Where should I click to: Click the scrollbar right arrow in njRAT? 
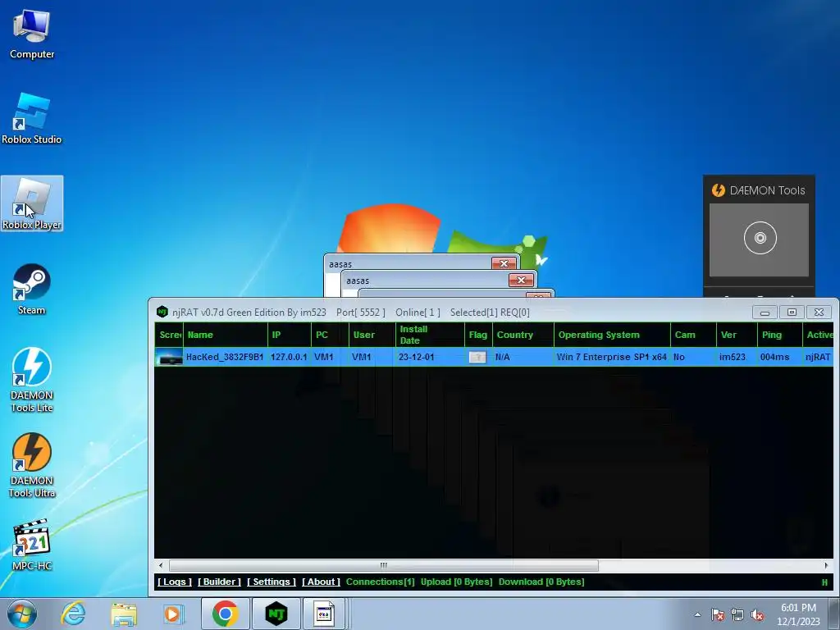pyautogui.click(x=826, y=565)
